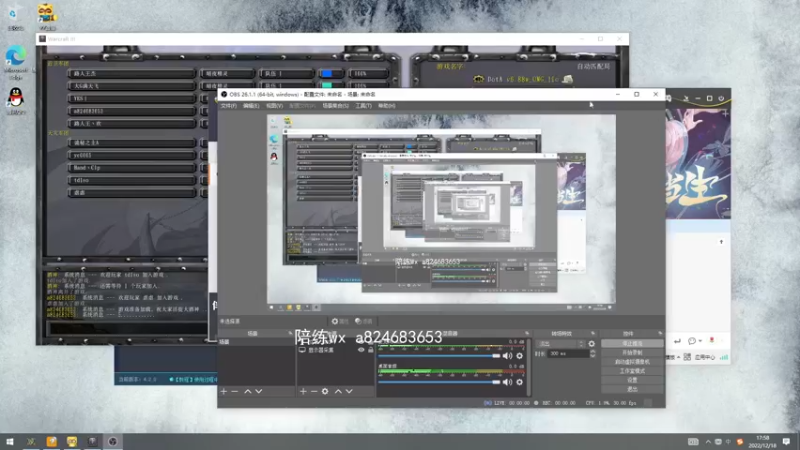
Task: Mute the 桌面音频 channel speaker
Action: (507, 382)
